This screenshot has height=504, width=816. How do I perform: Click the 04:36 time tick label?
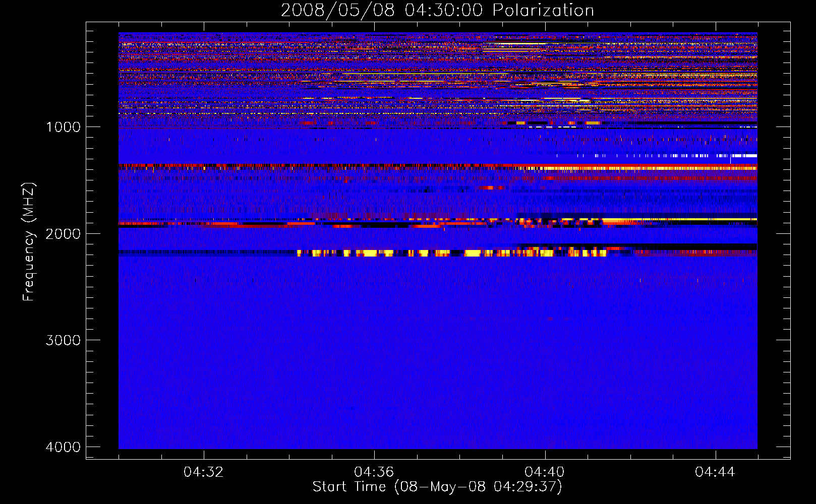point(374,472)
